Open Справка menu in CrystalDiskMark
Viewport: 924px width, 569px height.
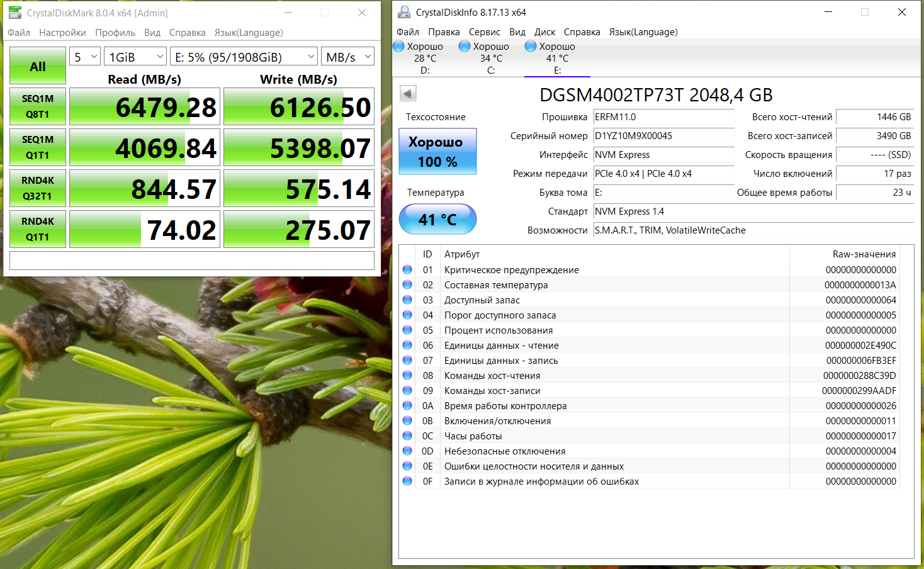188,33
